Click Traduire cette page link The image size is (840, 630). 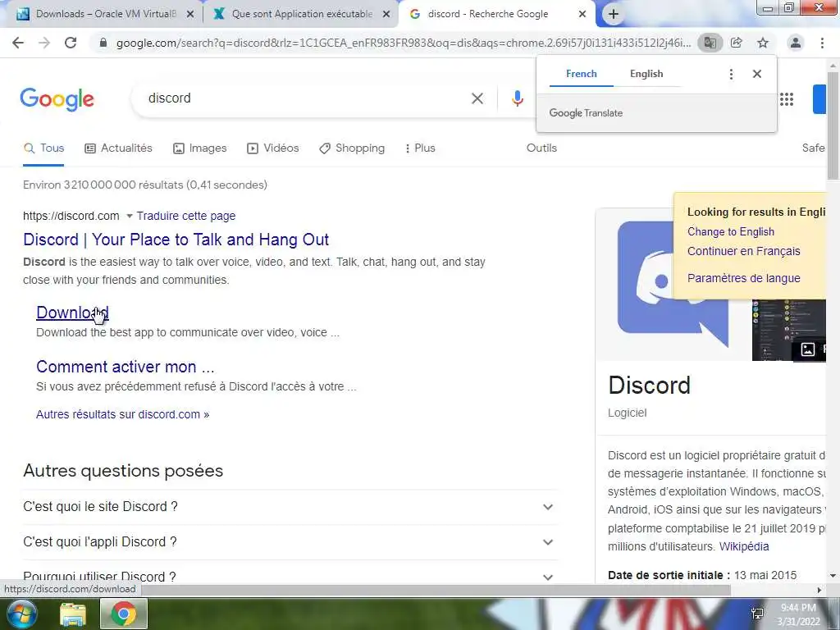pyautogui.click(x=186, y=216)
